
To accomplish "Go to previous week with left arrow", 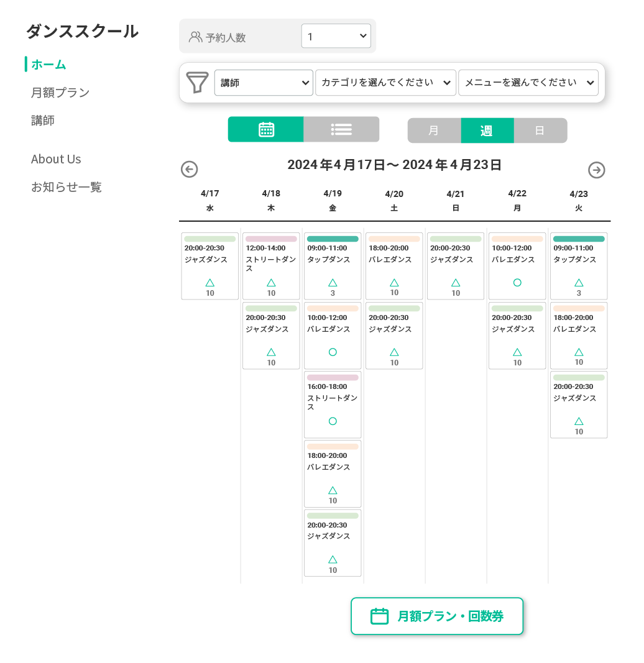I will tap(189, 169).
